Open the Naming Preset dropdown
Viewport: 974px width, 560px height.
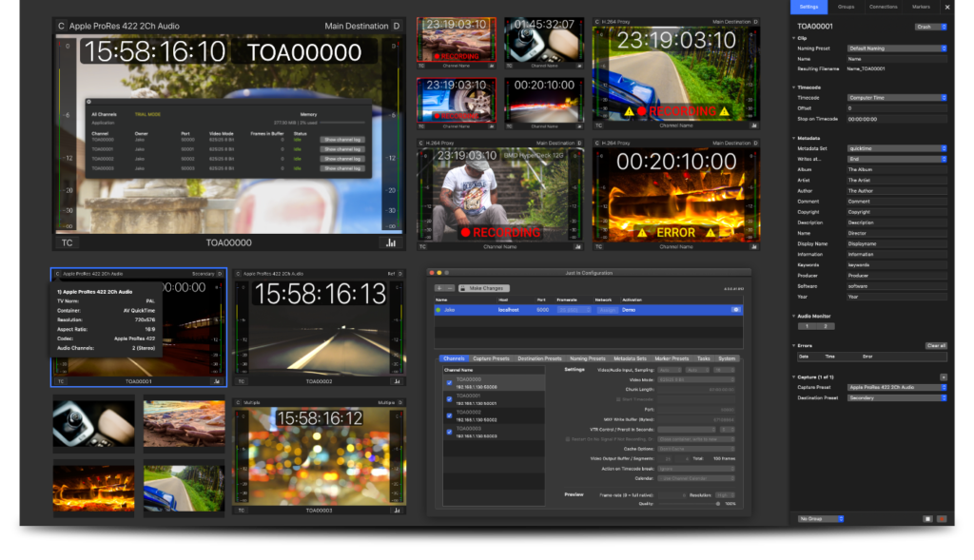pos(897,48)
